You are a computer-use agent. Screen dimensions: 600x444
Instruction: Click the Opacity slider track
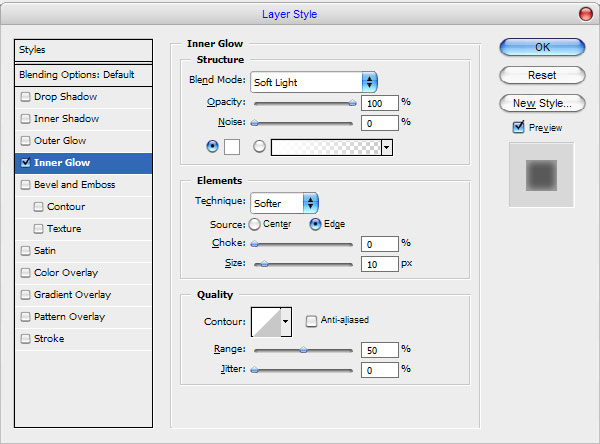pos(303,102)
